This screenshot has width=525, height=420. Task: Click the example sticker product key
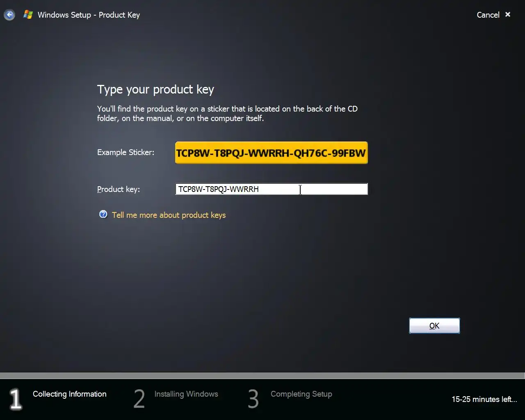(x=271, y=153)
